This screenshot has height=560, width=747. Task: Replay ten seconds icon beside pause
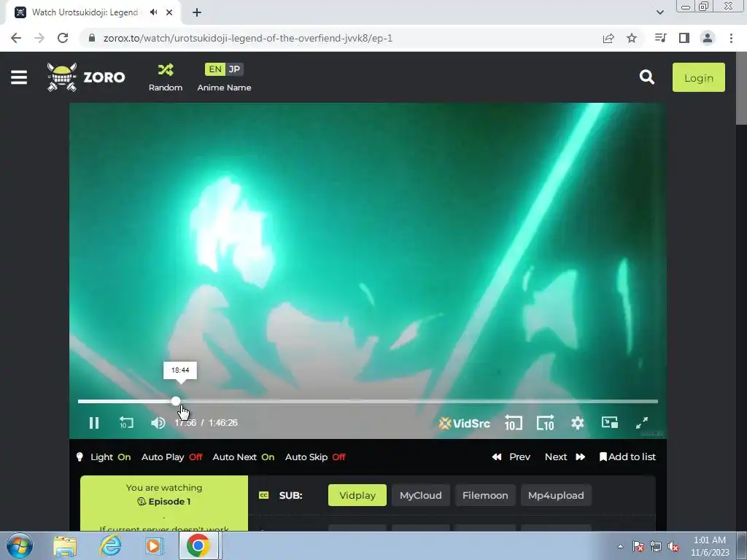126,423
